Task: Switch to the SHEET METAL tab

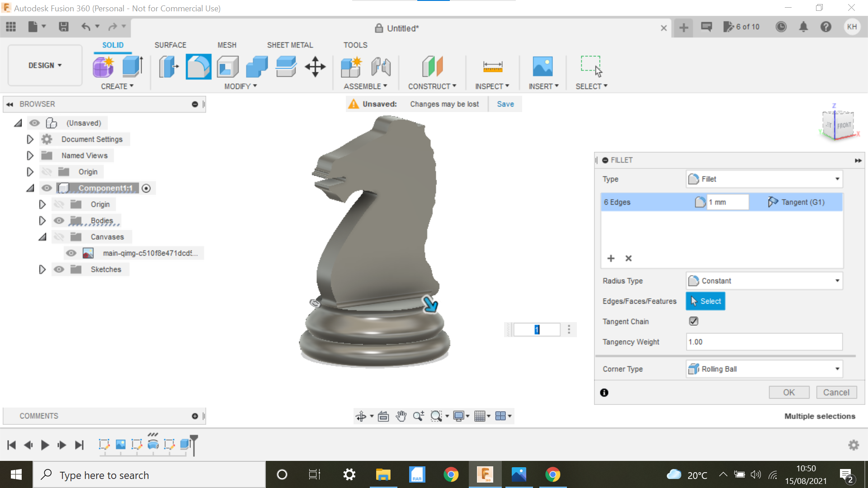Action: pyautogui.click(x=290, y=45)
